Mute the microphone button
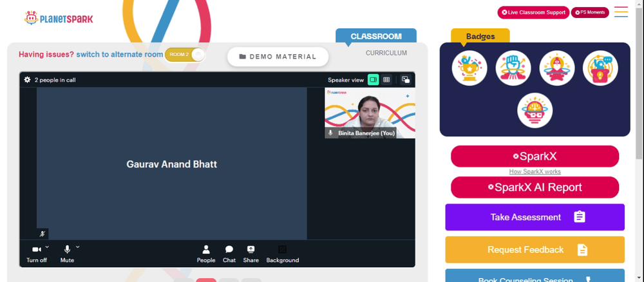Screen dimensions: 644x282 tap(67, 254)
